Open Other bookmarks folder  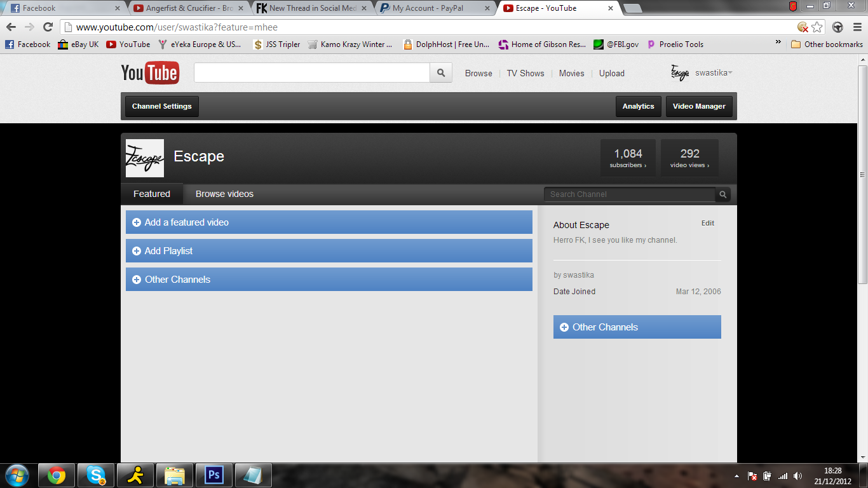pos(827,44)
